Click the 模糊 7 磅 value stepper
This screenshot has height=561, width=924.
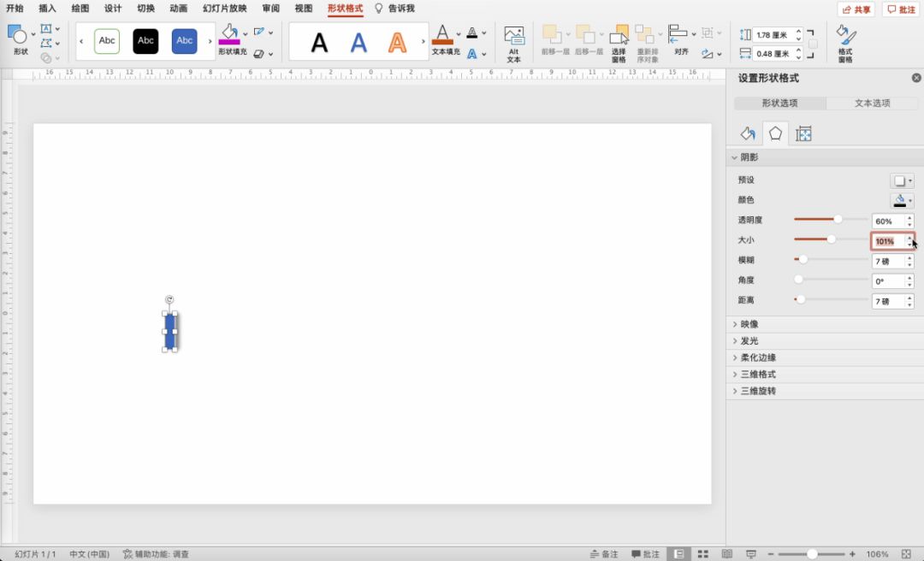click(909, 261)
